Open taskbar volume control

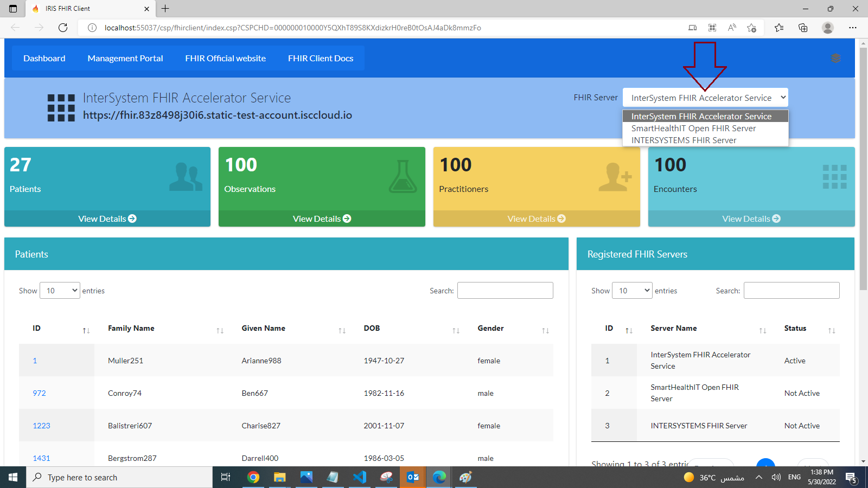coord(776,477)
